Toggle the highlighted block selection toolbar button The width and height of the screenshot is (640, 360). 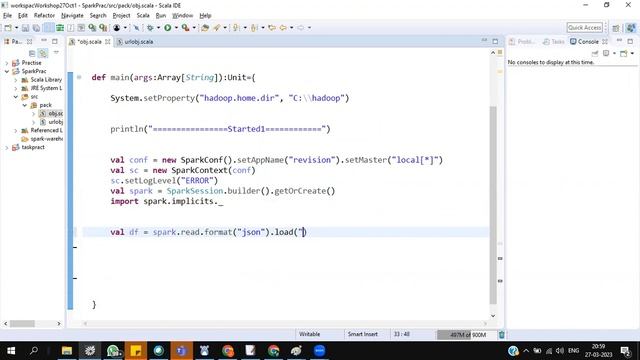coord(49,28)
